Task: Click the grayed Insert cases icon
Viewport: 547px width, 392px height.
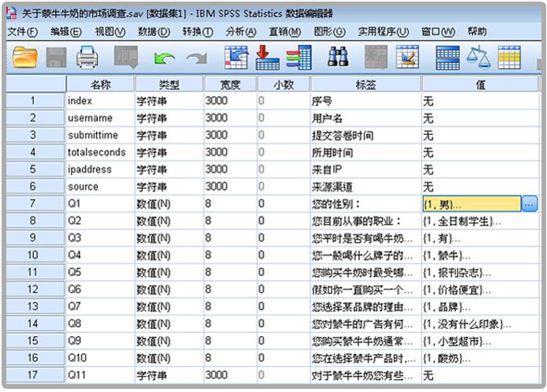Action: point(376,57)
